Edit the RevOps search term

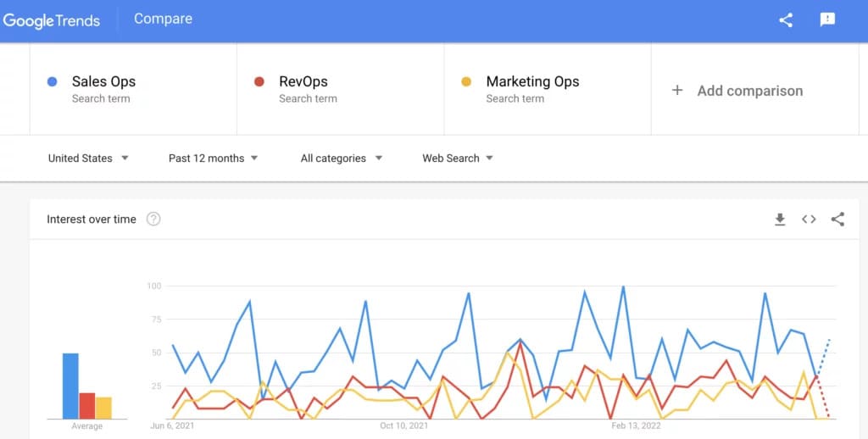click(x=341, y=89)
